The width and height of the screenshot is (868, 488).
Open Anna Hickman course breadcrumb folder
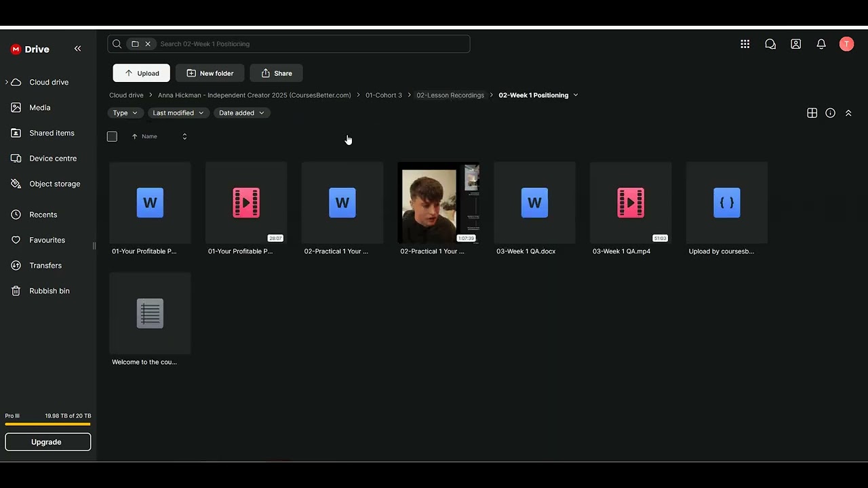coord(254,96)
